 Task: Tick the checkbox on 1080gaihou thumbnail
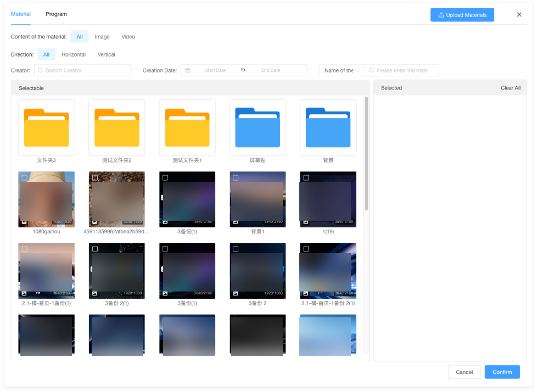pos(25,178)
